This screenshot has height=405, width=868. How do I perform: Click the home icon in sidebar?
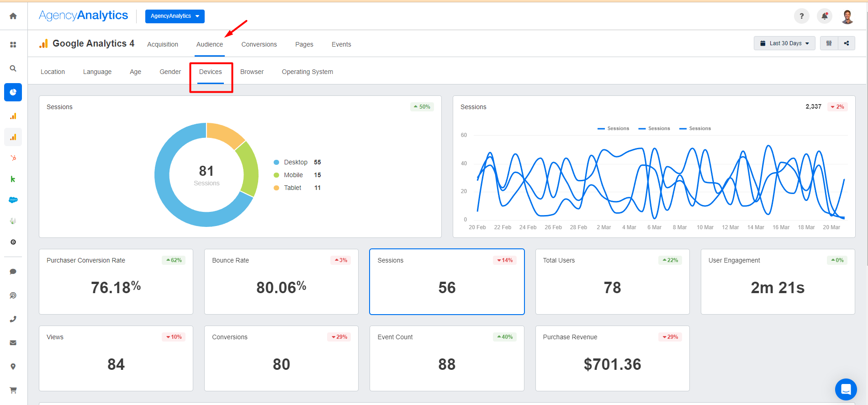click(x=13, y=16)
